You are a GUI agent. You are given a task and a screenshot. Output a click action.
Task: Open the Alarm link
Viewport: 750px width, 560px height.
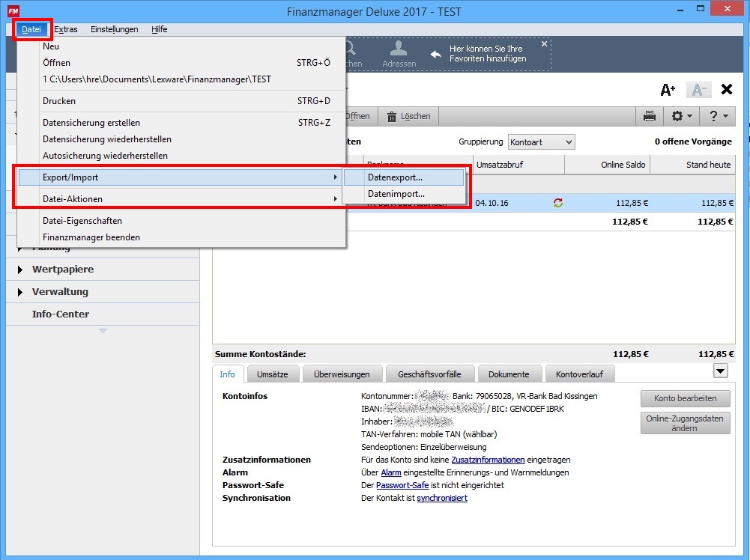(x=391, y=472)
